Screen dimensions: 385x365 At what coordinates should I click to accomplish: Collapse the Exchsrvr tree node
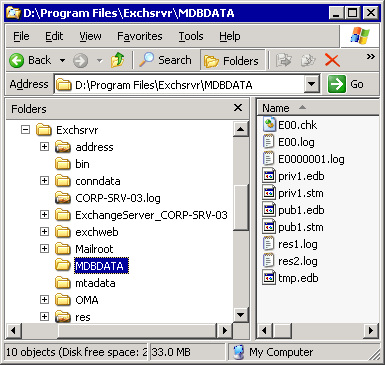(25, 129)
